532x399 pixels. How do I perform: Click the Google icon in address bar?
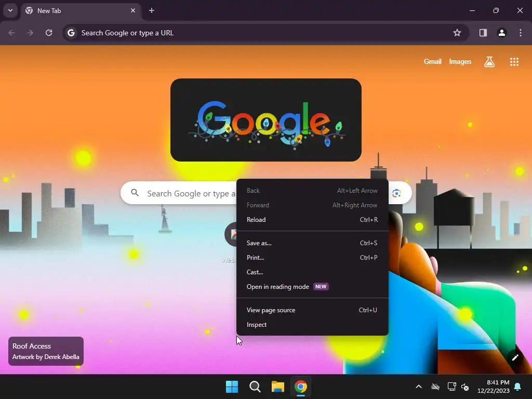(x=71, y=33)
